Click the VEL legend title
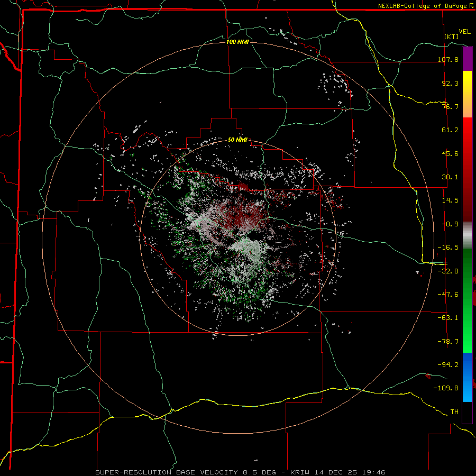 coord(464,32)
